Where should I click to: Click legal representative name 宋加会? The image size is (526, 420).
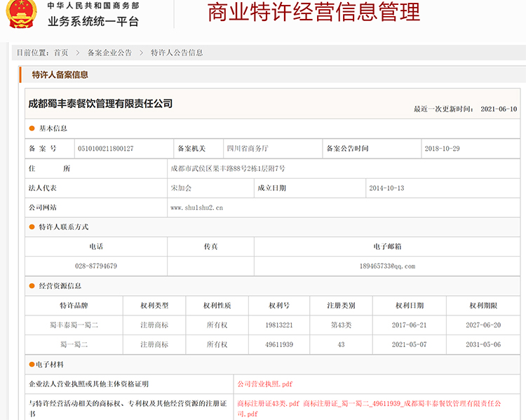coord(181,188)
